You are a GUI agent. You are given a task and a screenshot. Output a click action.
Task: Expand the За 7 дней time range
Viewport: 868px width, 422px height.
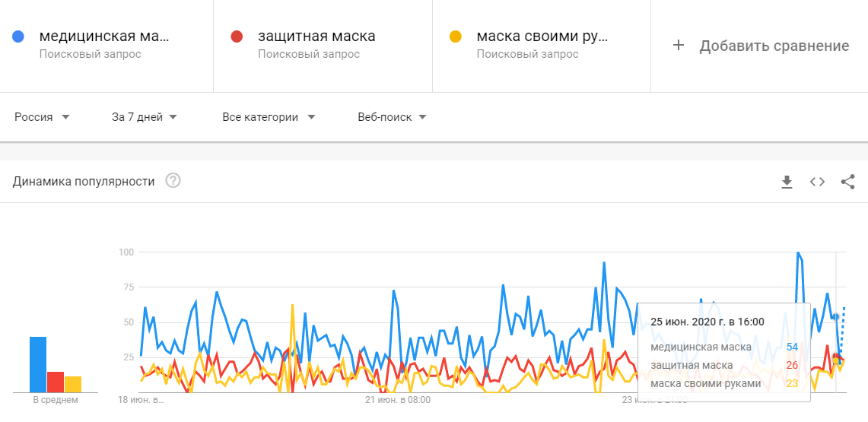click(144, 117)
